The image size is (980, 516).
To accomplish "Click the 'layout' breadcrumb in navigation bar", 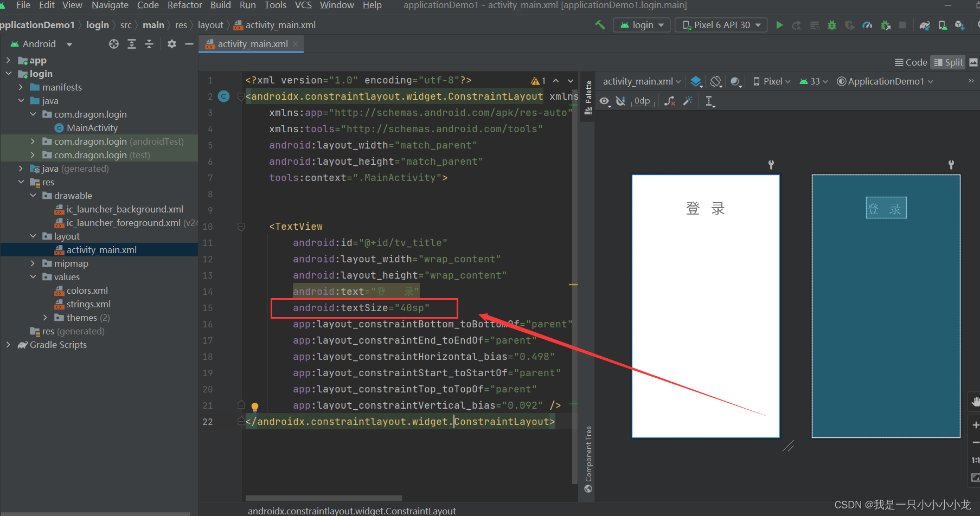I will [x=210, y=25].
